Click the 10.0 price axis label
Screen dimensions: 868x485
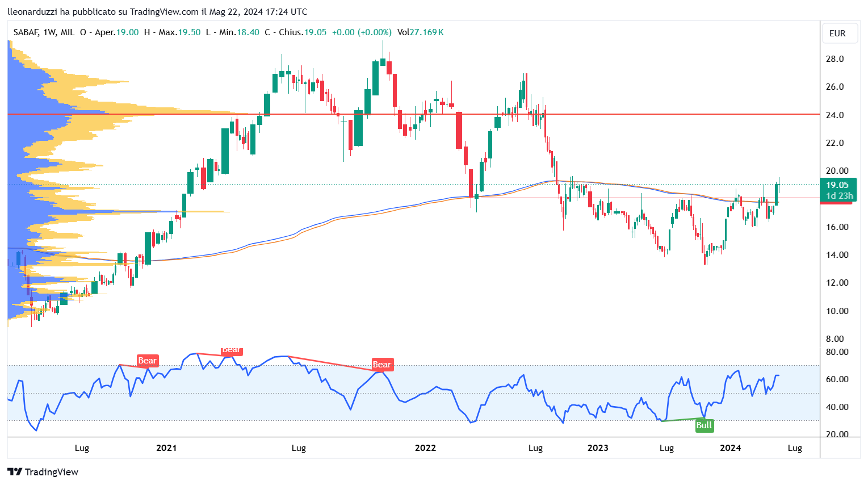837,311
